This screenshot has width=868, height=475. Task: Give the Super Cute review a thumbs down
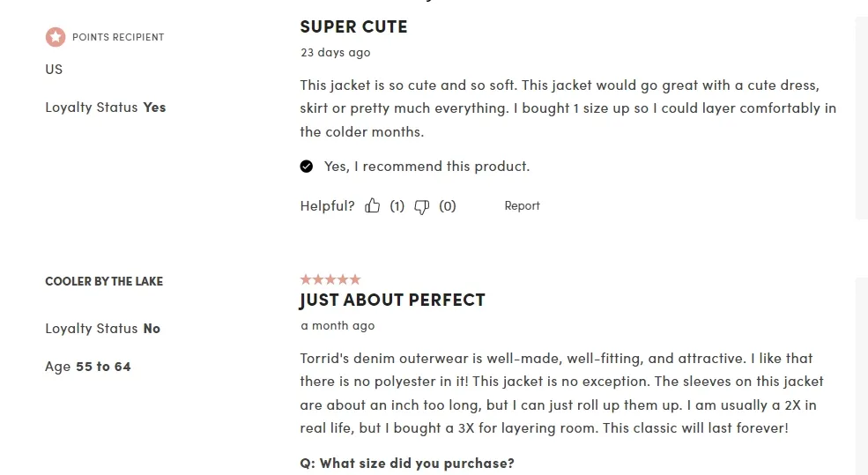point(422,207)
